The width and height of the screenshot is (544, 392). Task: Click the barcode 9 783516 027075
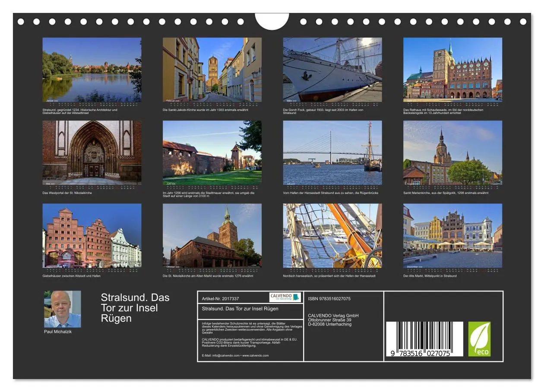pos(424,339)
